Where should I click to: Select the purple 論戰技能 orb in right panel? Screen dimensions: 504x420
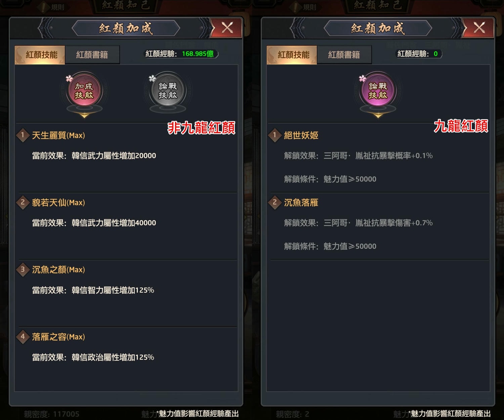[x=378, y=91]
